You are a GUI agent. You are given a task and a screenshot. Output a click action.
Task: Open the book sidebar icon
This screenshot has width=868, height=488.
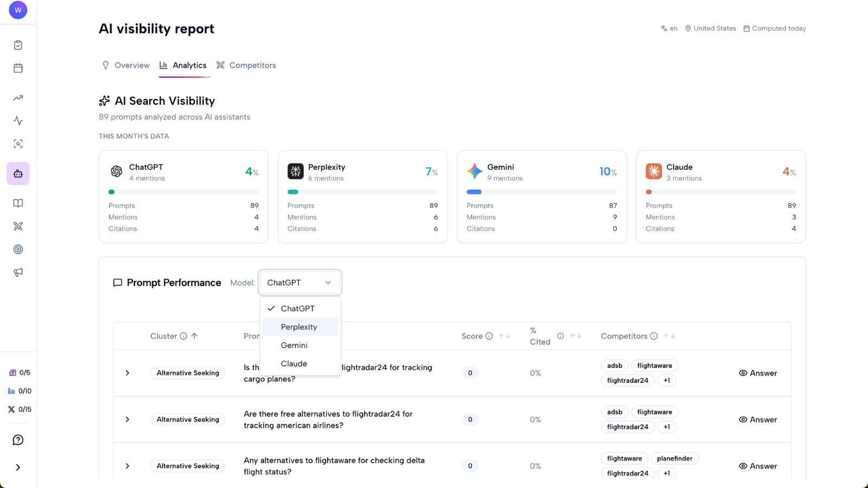18,203
